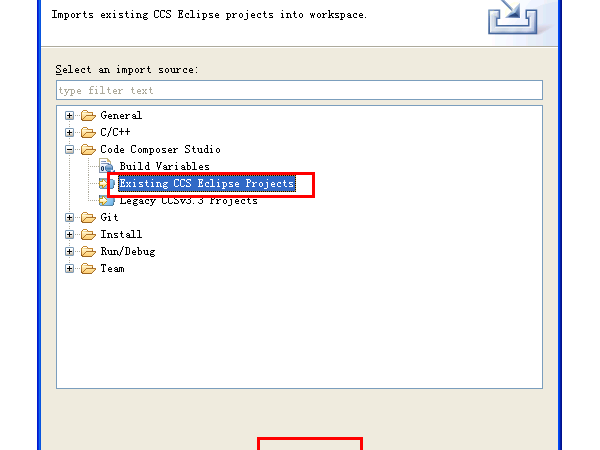600x450 pixels.
Task: Click the Legacy CCSv3.3 Projects icon
Action: tap(106, 200)
